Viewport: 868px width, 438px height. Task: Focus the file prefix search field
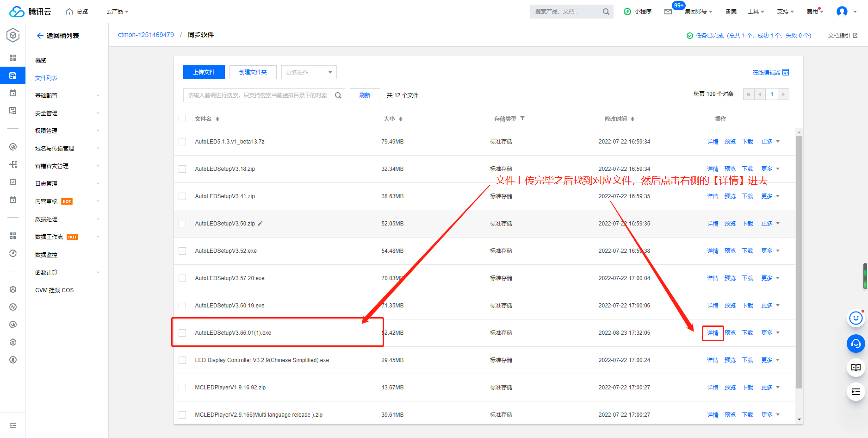tap(264, 95)
